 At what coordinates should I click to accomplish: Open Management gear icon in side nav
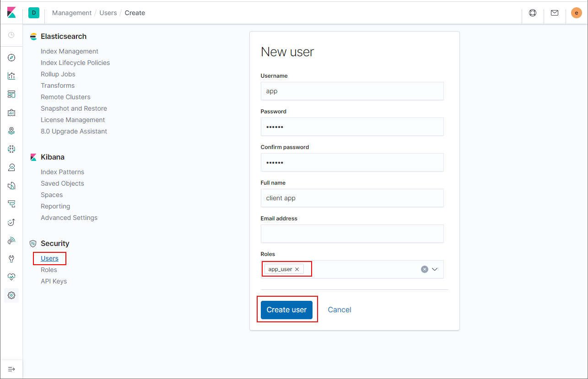pos(11,295)
